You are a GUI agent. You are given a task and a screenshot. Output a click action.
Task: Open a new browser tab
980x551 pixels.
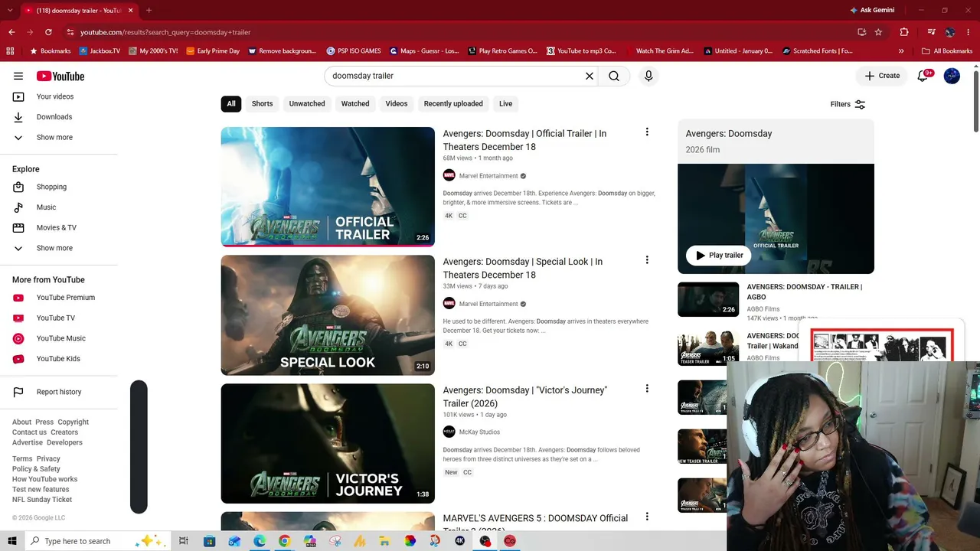149,11
